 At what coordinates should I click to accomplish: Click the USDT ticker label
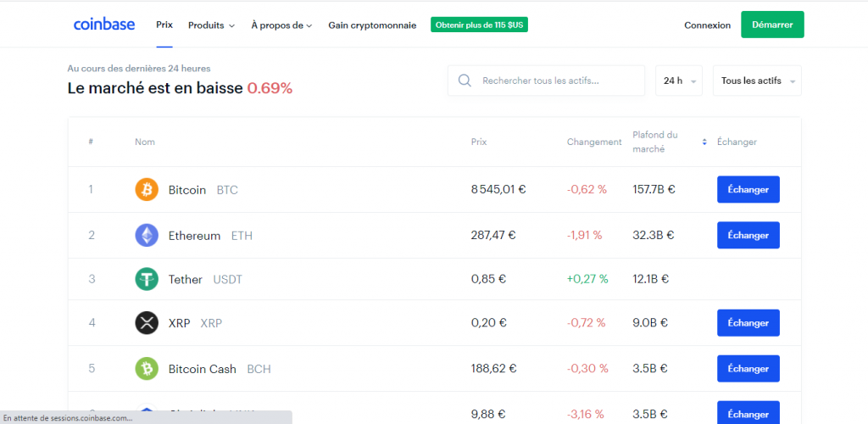[227, 280]
